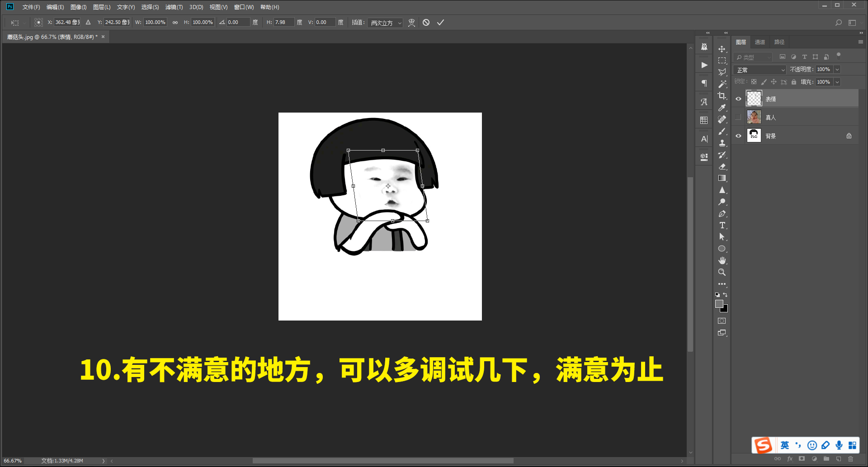This screenshot has width=868, height=467.
Task: Open the 滤镜(T) menu
Action: point(174,7)
